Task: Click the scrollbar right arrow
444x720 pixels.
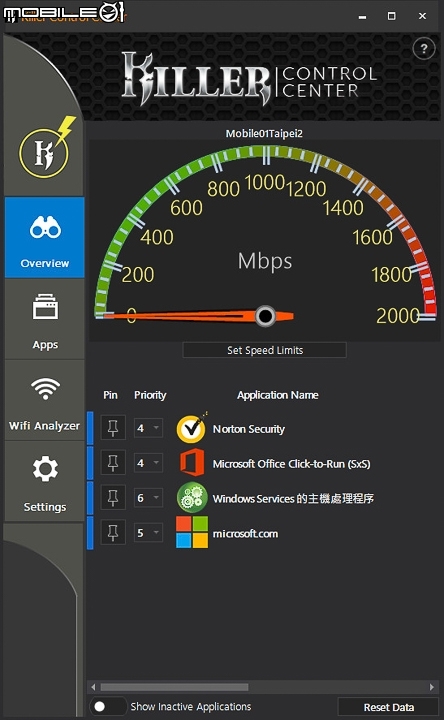Action: 432,687
